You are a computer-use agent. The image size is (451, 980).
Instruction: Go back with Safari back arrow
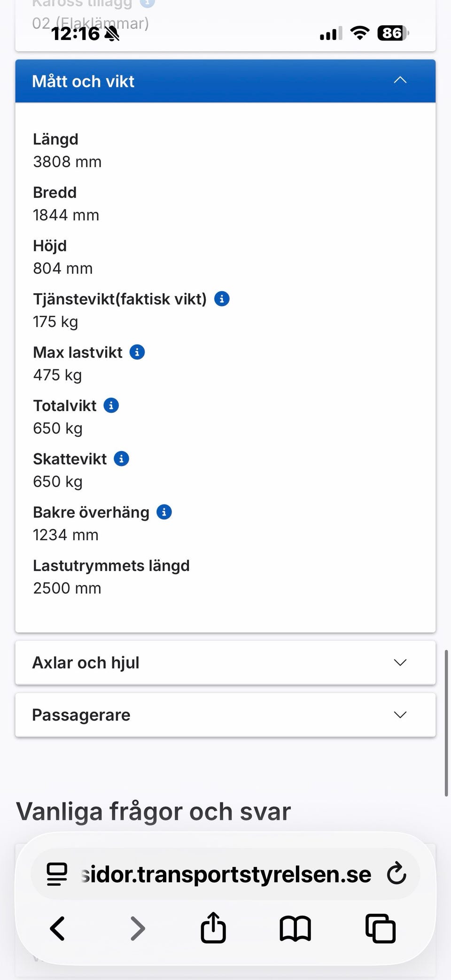click(57, 928)
